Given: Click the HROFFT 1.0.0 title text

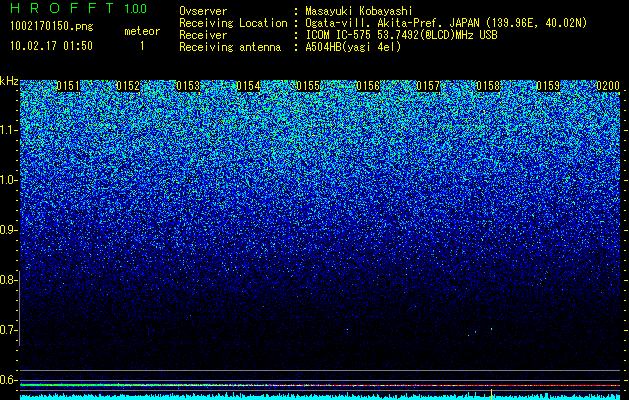Looking at the screenshot, I should 78,8.
